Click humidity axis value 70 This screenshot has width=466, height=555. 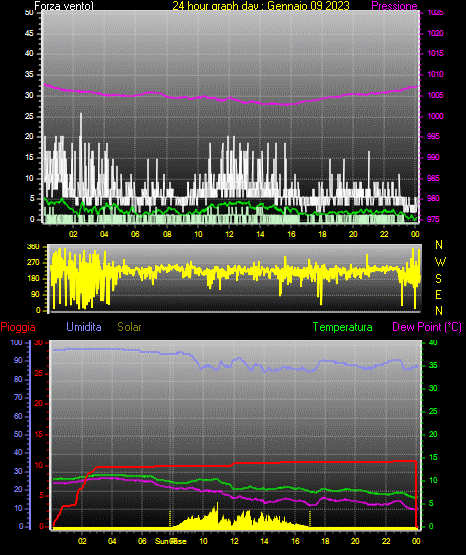click(18, 397)
